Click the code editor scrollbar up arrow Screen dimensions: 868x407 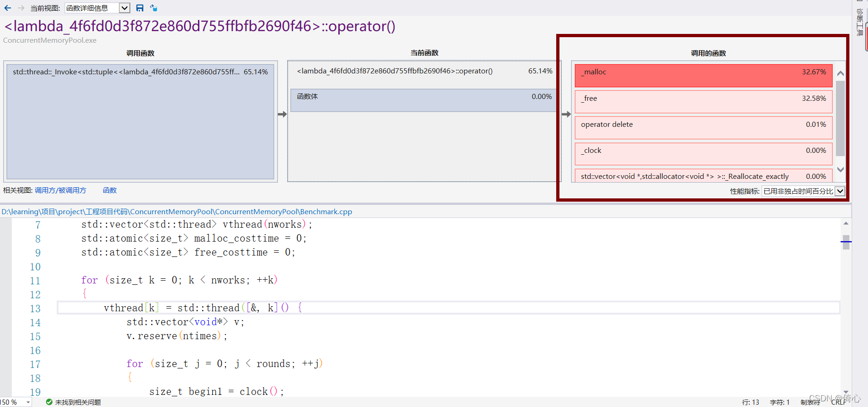(846, 223)
